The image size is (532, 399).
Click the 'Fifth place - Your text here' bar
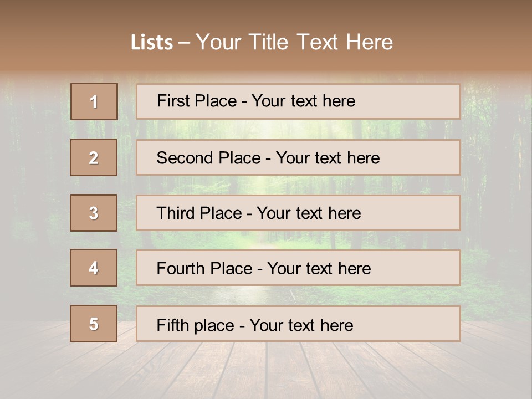[298, 324]
